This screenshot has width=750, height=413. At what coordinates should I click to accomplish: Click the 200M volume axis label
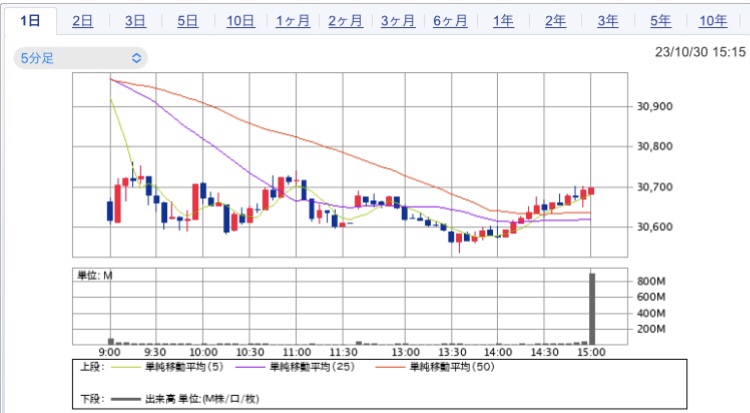[651, 329]
